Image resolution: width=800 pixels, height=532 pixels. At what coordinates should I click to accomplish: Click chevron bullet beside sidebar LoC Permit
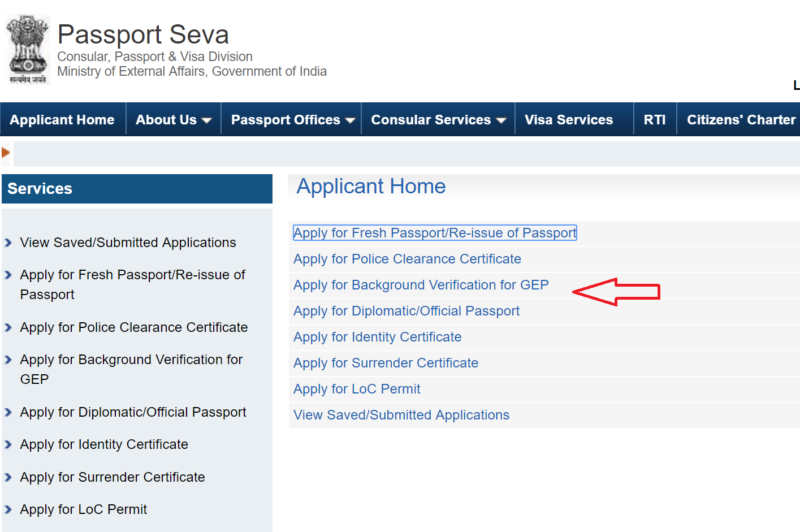8,510
